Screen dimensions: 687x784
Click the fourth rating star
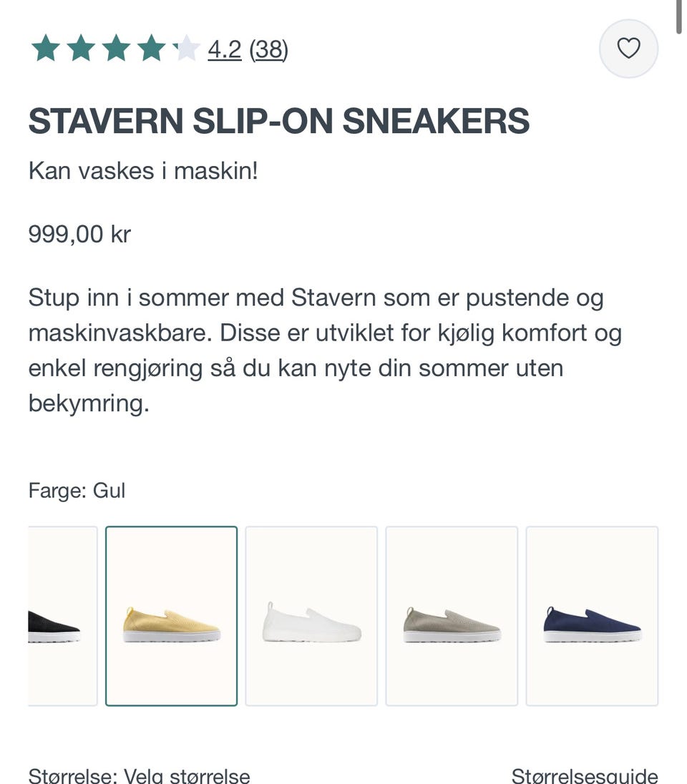(151, 48)
